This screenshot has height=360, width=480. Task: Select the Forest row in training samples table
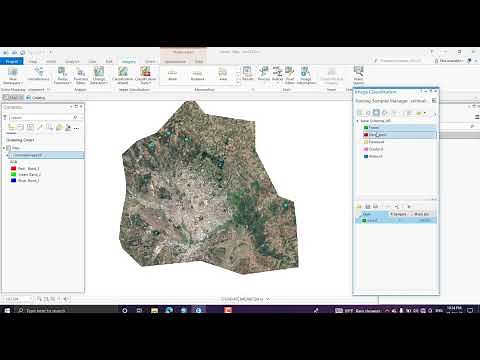pyautogui.click(x=396, y=220)
